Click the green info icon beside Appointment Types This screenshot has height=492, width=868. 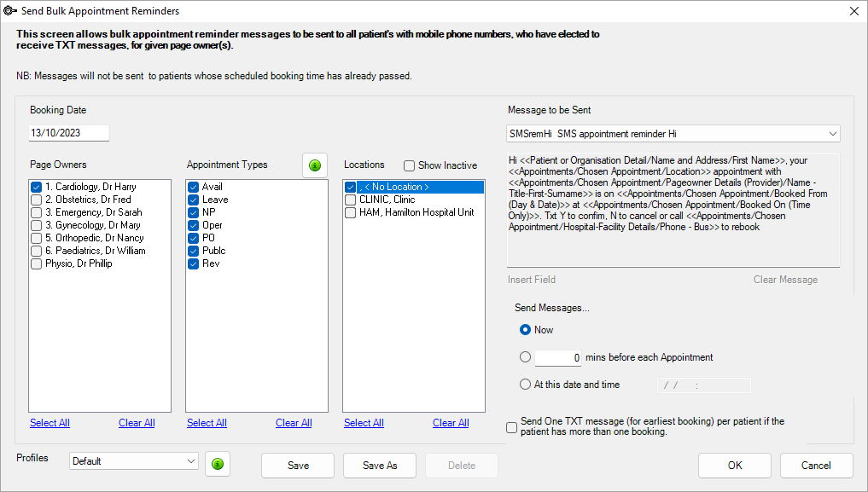(315, 165)
